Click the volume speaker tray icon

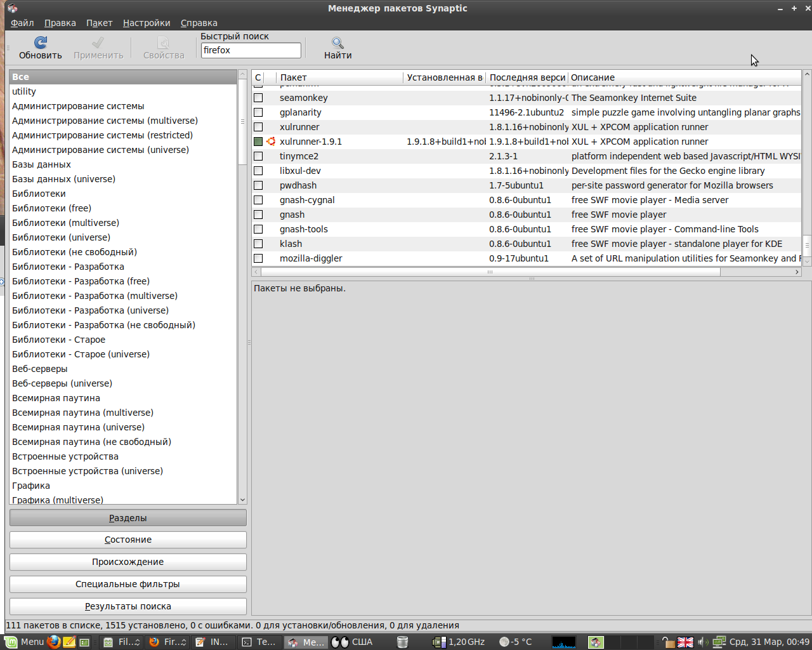702,642
